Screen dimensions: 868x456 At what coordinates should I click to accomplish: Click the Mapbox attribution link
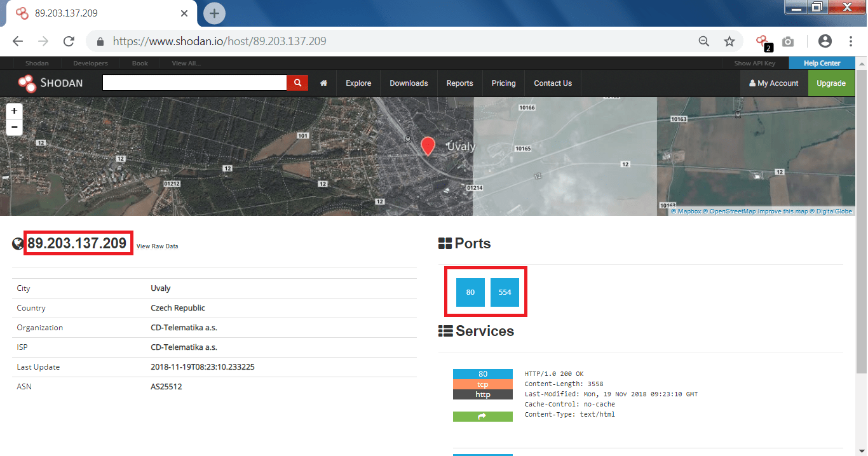click(686, 211)
